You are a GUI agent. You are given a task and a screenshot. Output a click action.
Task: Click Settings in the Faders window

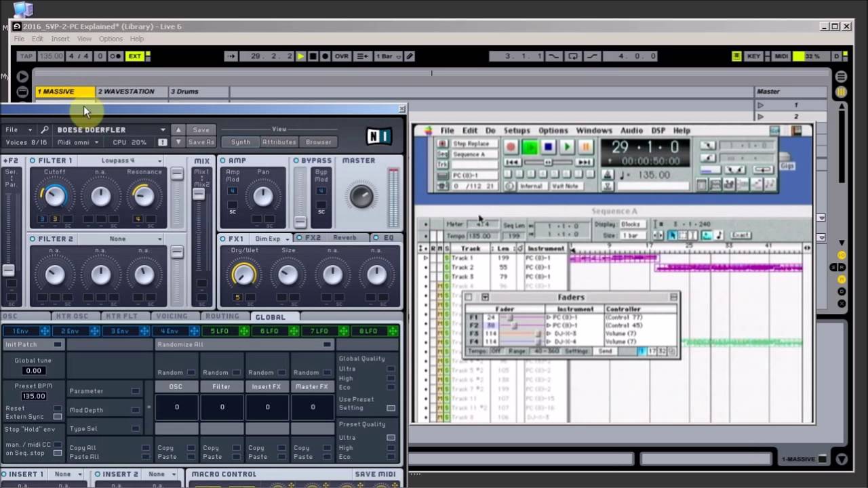(x=576, y=351)
